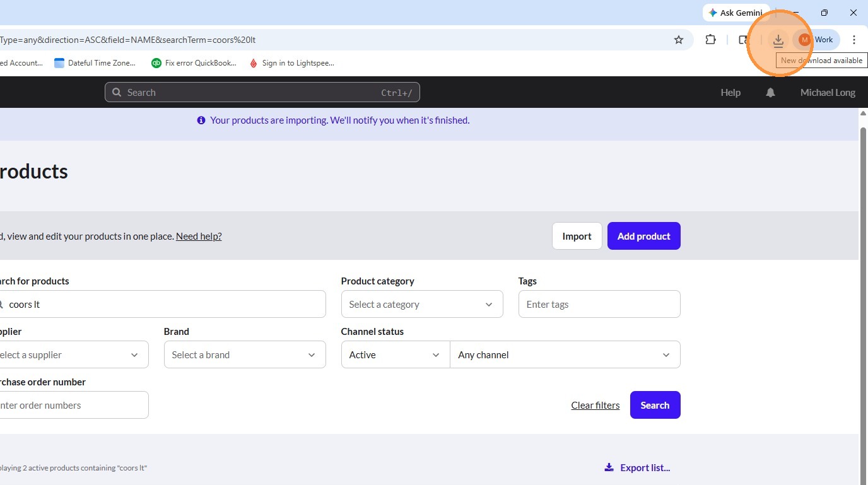
Task: Bookmark this page with the star icon
Action: (679, 40)
